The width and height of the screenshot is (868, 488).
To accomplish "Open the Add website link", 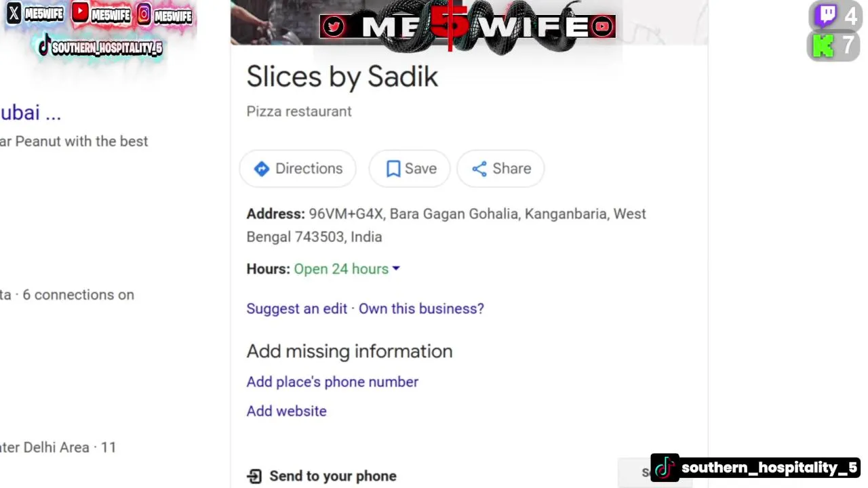I will pyautogui.click(x=286, y=411).
